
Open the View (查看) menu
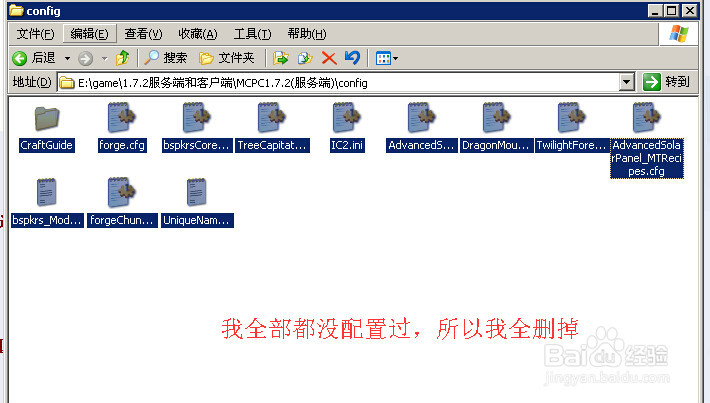pyautogui.click(x=143, y=34)
